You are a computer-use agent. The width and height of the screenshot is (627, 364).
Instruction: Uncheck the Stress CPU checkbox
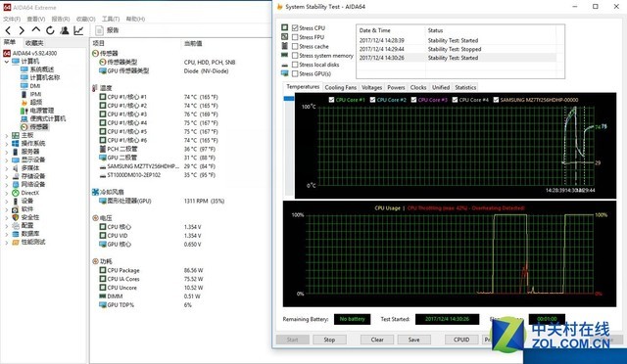pyautogui.click(x=295, y=28)
